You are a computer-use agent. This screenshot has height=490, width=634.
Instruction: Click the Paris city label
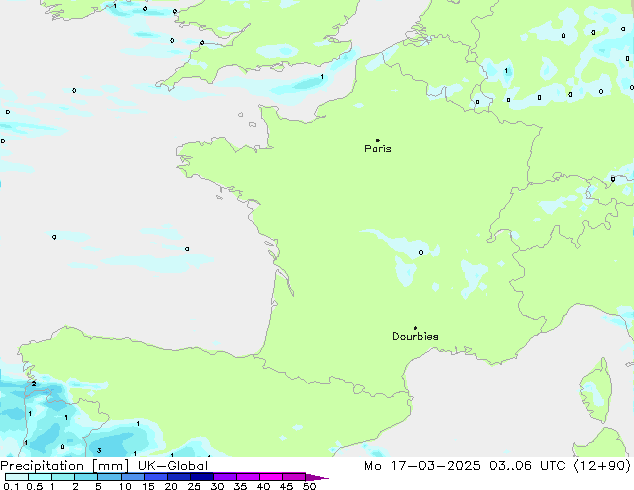point(378,149)
